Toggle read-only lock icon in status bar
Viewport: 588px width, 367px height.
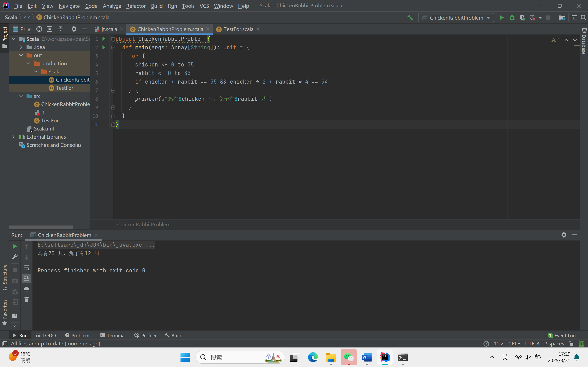[x=571, y=344]
